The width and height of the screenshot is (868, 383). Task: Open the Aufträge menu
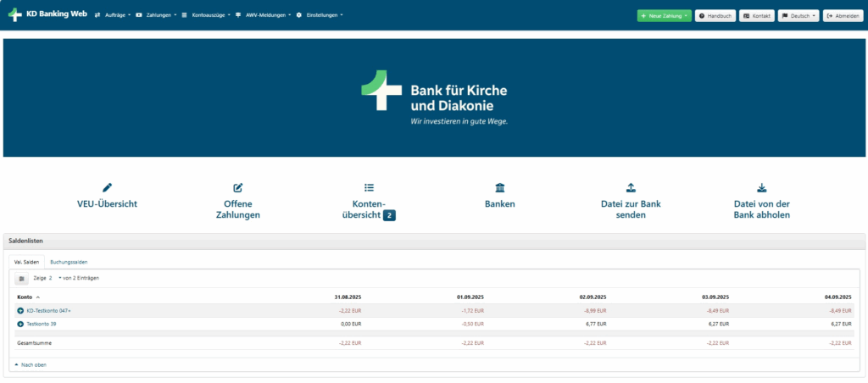(113, 15)
